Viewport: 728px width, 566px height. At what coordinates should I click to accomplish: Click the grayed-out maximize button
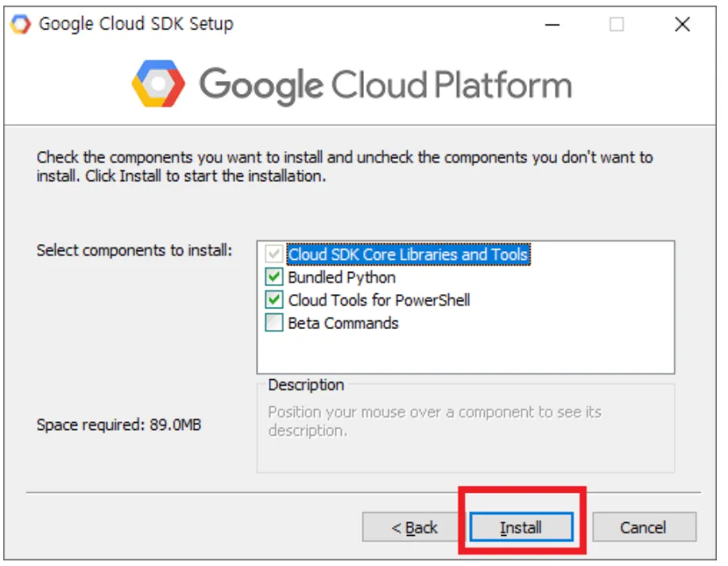(617, 25)
